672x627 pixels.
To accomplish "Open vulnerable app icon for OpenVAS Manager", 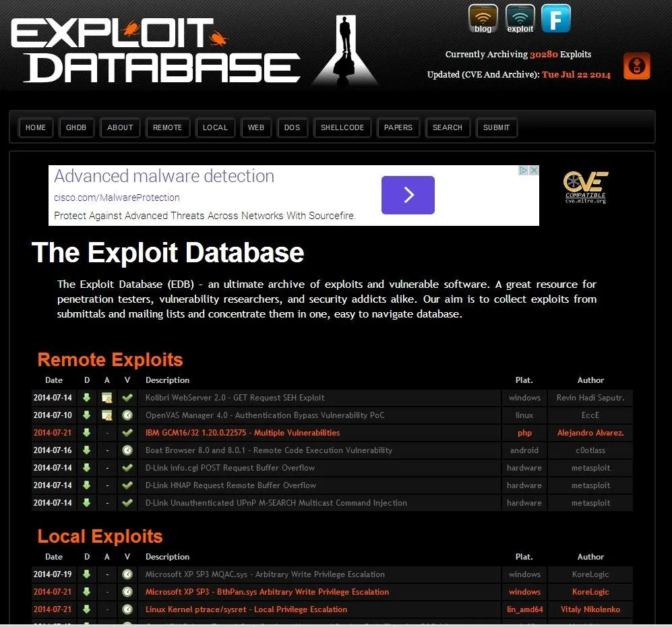I will (x=106, y=415).
